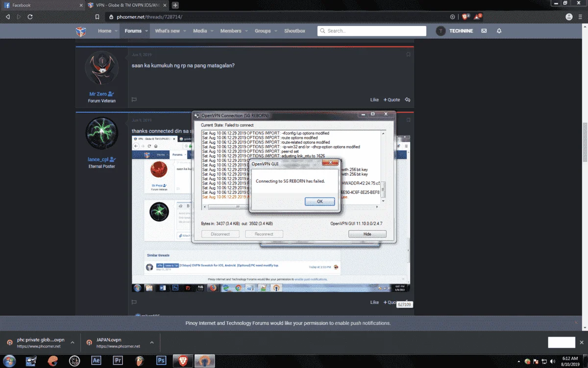588x368 pixels.
Task: Expand the dropdown arrow next to Members
Action: click(246, 31)
